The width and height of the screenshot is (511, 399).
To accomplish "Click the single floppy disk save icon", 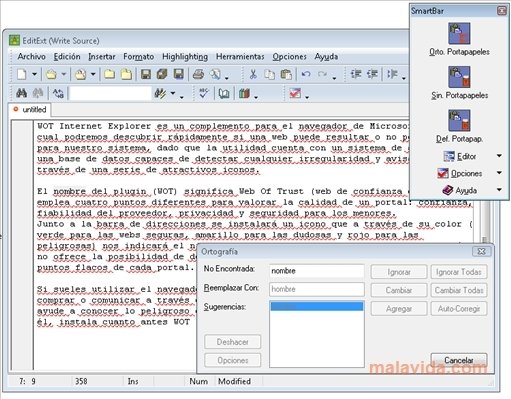I will pos(146,74).
